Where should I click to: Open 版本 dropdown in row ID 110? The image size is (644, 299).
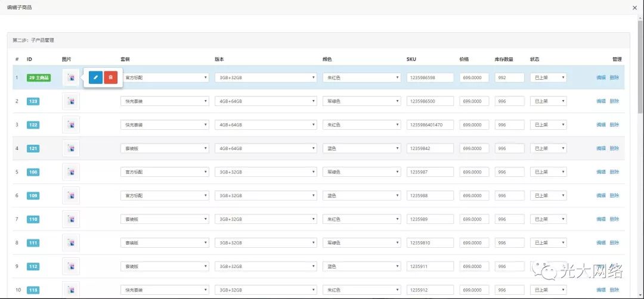coord(266,219)
